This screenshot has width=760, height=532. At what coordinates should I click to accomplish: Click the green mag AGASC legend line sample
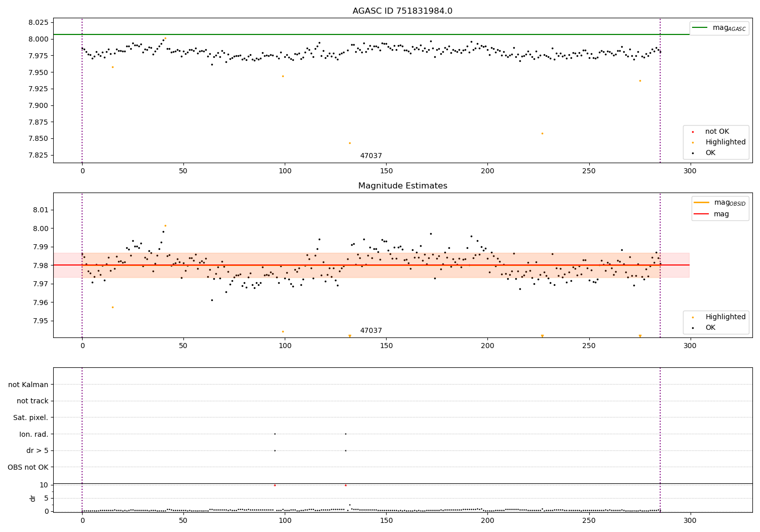point(700,28)
